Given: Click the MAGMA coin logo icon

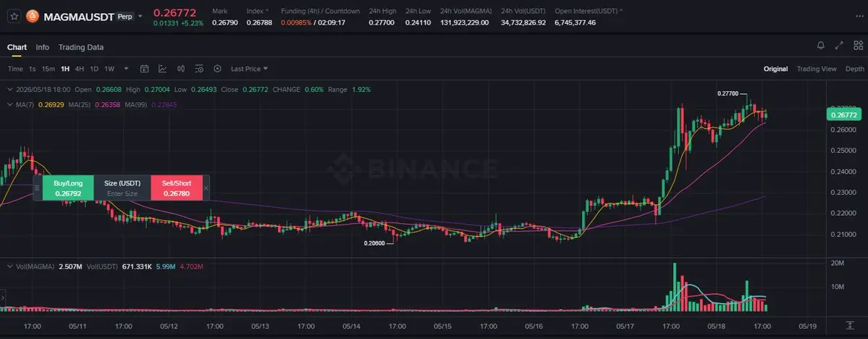Looking at the screenshot, I should coord(33,17).
